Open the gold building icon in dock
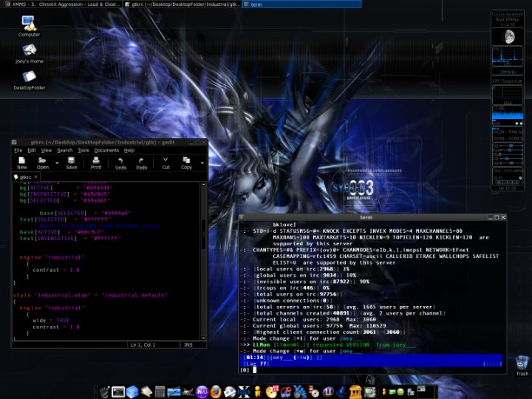This screenshot has width=532, height=399. [x=356, y=392]
